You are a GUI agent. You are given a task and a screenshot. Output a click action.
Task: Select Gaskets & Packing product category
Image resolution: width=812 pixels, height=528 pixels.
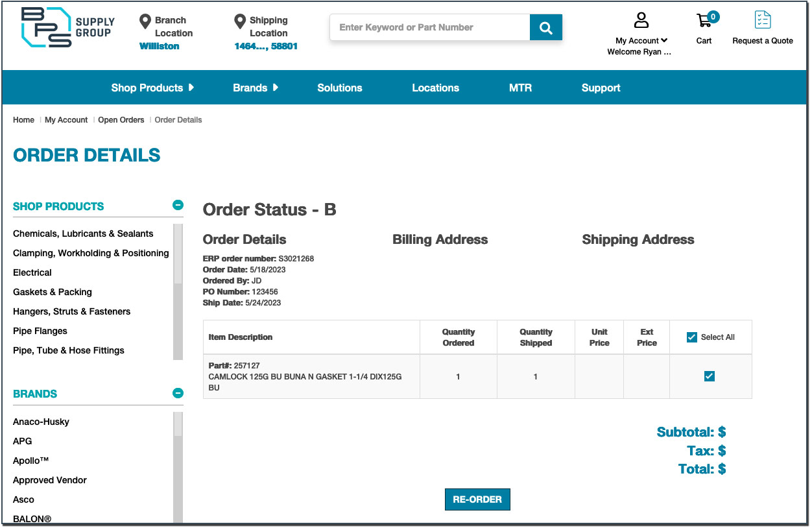(x=52, y=292)
